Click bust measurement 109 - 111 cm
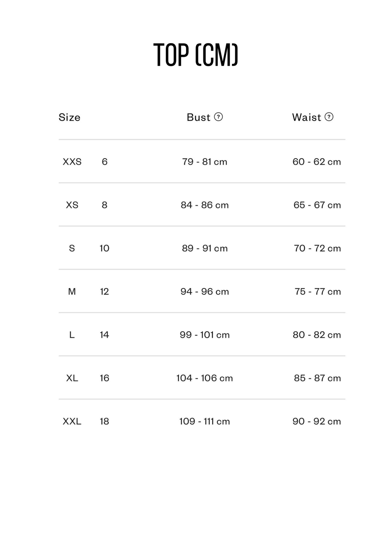392x554 pixels. [x=205, y=422]
